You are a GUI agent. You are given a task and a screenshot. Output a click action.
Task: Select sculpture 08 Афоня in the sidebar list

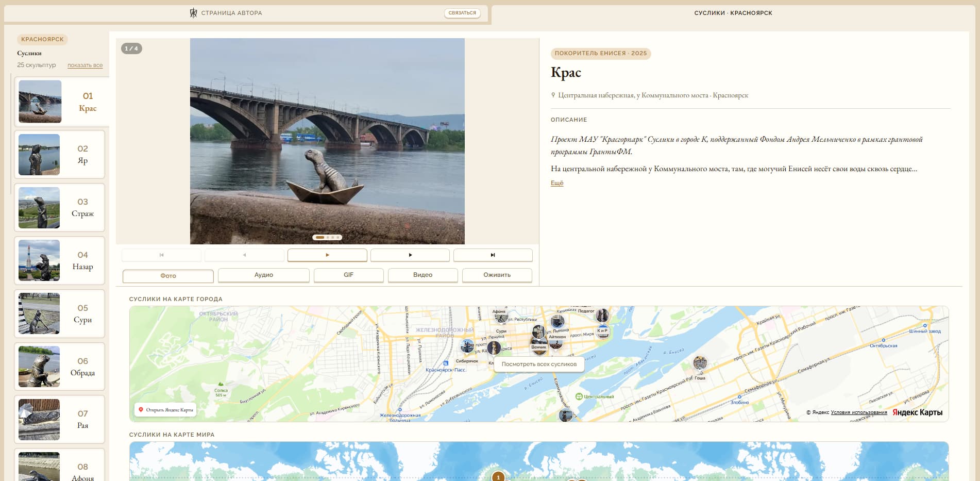pyautogui.click(x=60, y=465)
